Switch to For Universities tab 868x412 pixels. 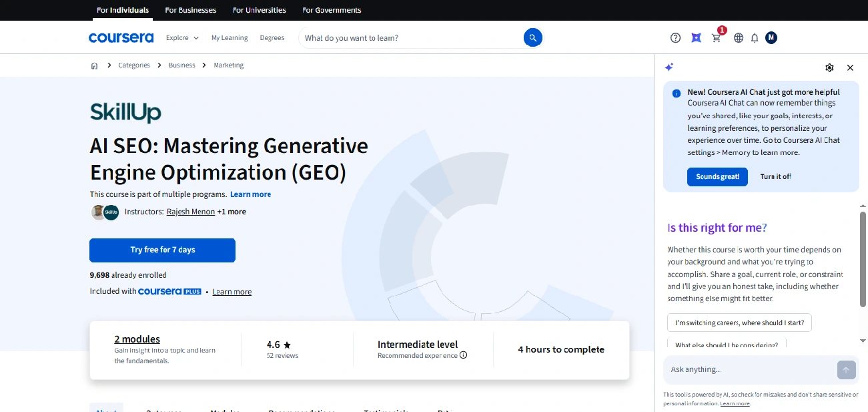260,10
